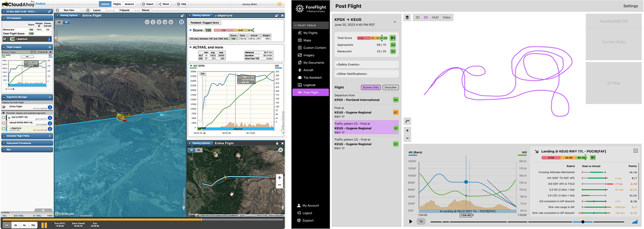Expand the KPDX → KEUG flight header chevron
The image size is (644, 229).
tap(395, 21)
